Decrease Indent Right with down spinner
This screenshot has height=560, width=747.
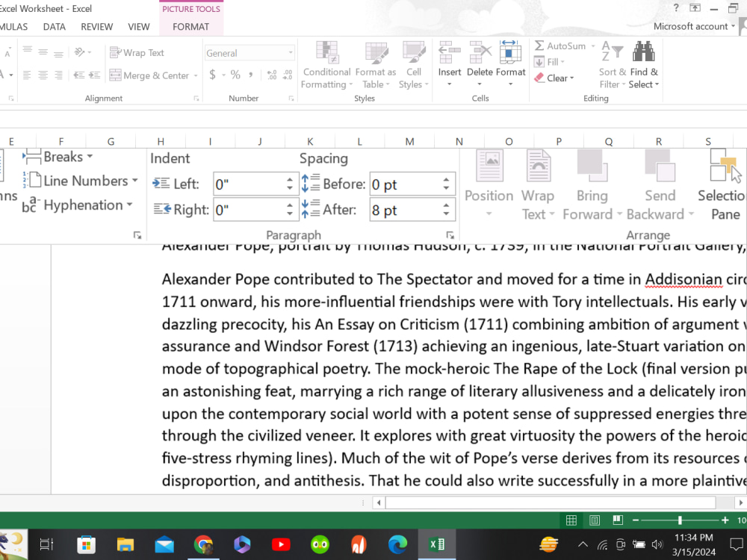point(290,214)
